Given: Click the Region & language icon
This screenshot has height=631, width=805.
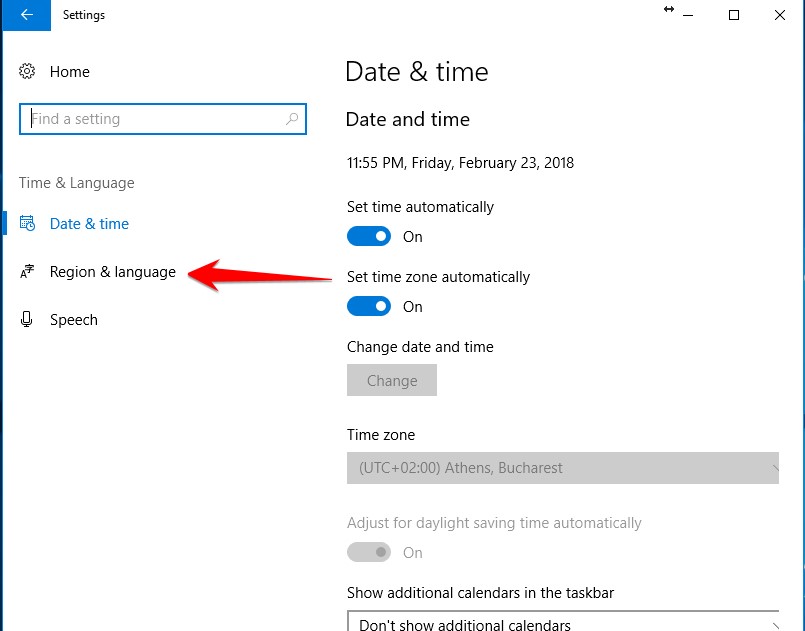Looking at the screenshot, I should point(28,272).
